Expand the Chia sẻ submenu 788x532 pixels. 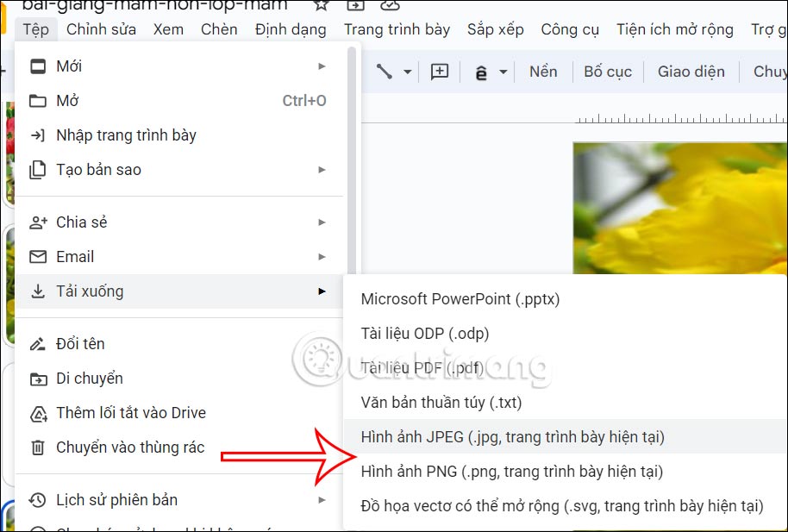(x=322, y=222)
